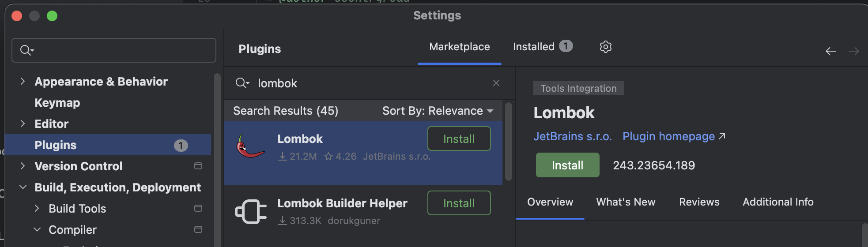Click the Lombok 21.2M downloads count
Image resolution: width=868 pixels, height=247 pixels.
(x=298, y=157)
